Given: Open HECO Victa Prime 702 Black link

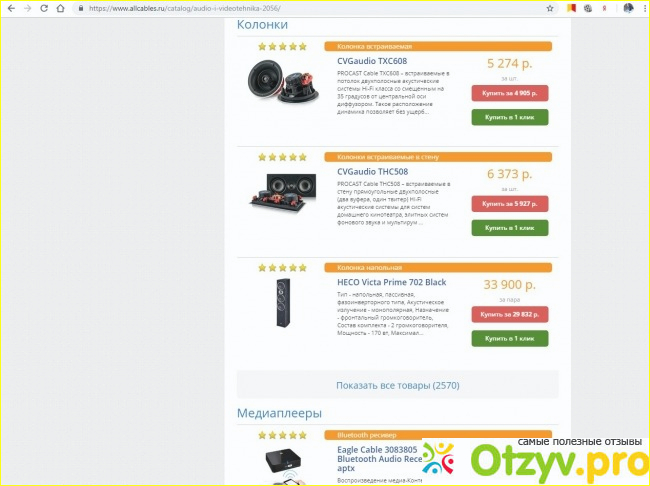Looking at the screenshot, I should (391, 282).
